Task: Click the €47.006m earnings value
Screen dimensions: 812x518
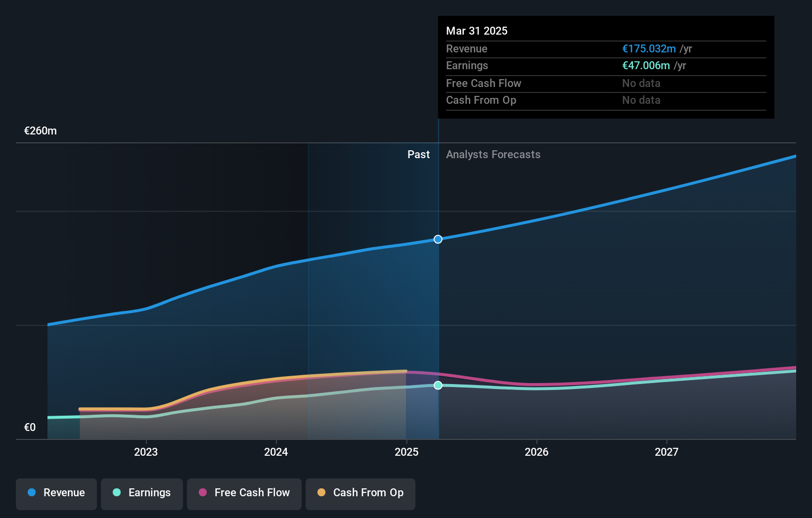Action: coord(646,65)
